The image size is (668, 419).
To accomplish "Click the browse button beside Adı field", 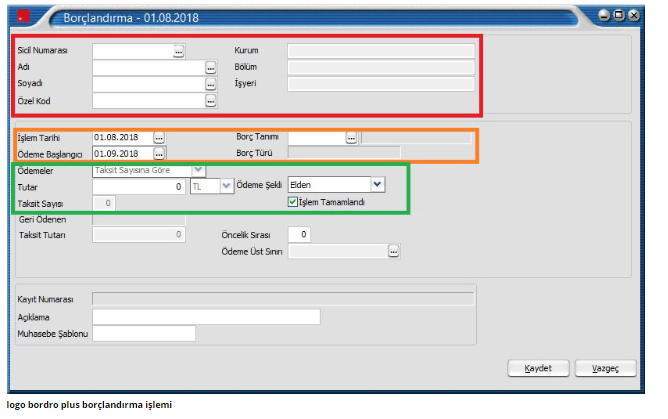I will point(211,67).
